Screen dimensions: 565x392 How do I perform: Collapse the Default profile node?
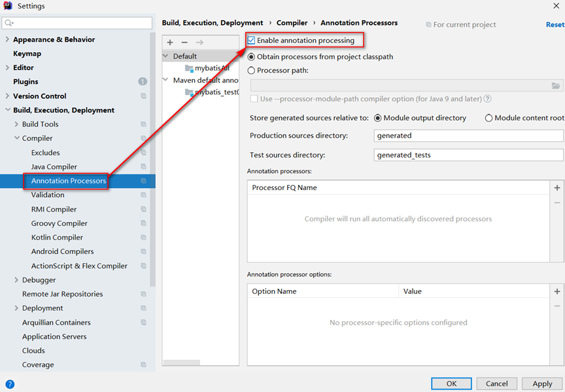click(165, 56)
